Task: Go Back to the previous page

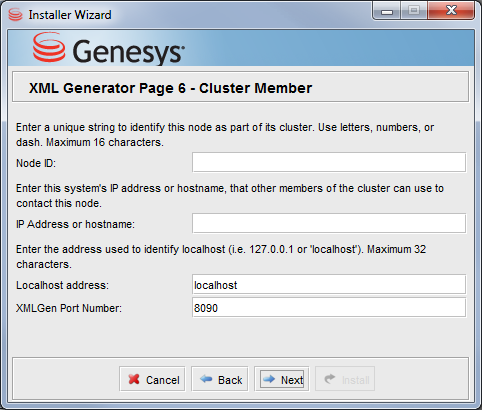Action: pos(220,379)
